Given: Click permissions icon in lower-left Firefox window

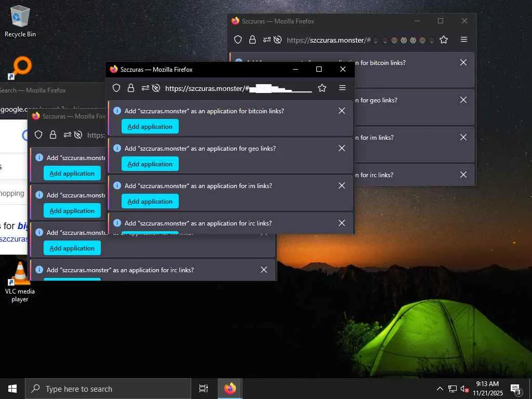Looking at the screenshot, I should (67, 135).
